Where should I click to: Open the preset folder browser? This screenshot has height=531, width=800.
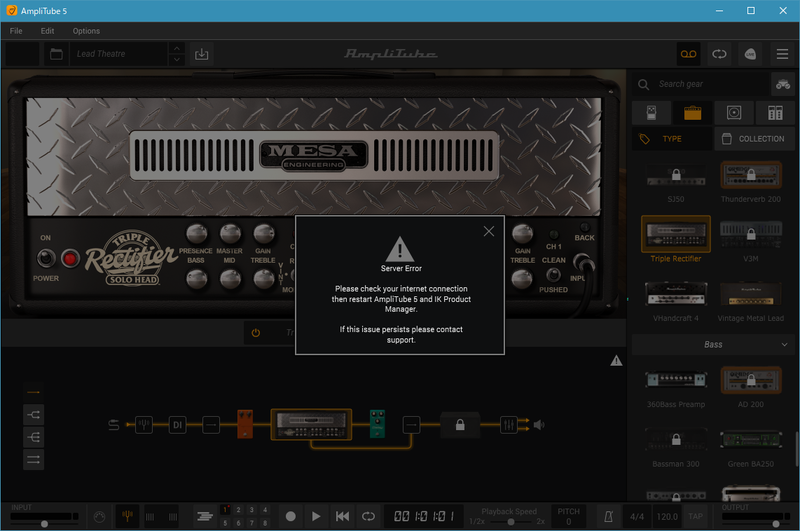pos(56,54)
